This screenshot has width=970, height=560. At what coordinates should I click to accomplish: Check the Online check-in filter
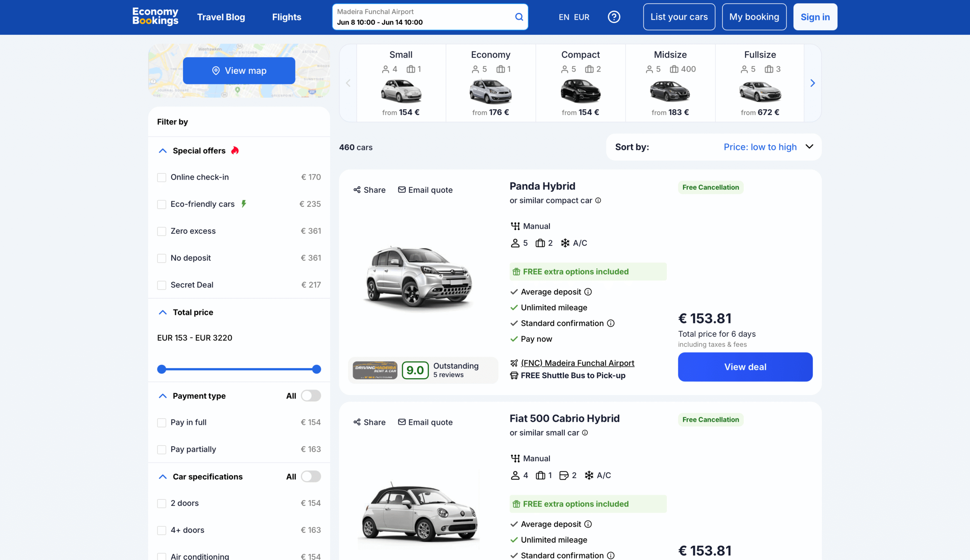(x=161, y=177)
